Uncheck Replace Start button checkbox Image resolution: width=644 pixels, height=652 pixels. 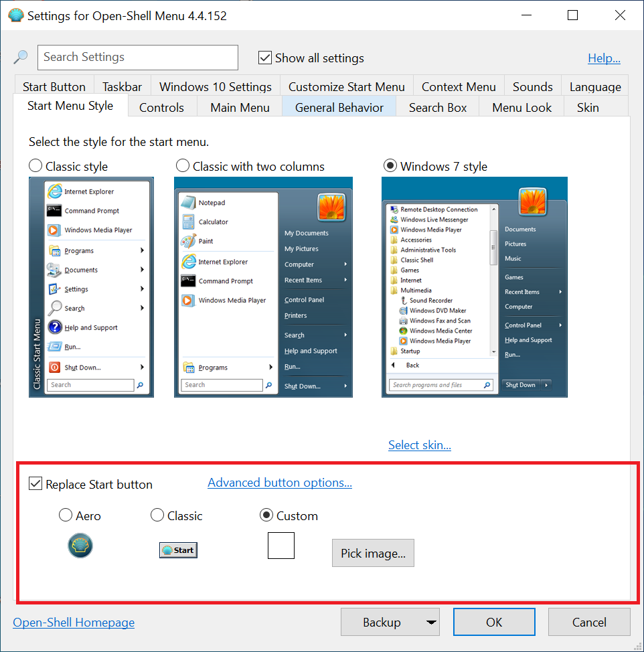35,483
